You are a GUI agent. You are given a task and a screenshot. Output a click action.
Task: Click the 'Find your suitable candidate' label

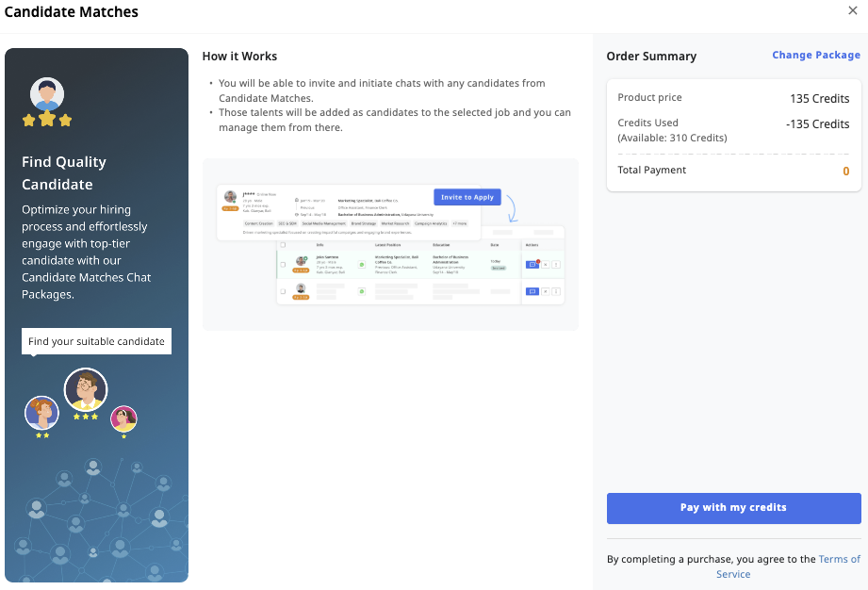tap(96, 341)
